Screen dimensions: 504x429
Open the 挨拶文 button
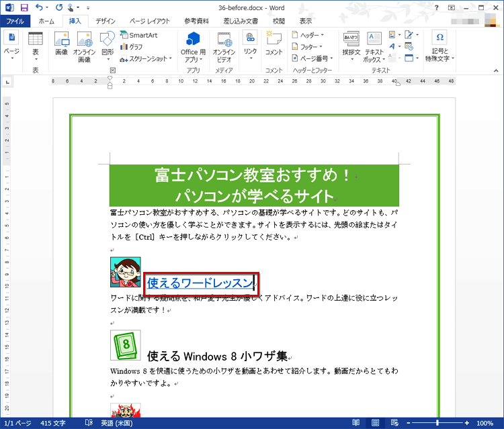coord(351,46)
